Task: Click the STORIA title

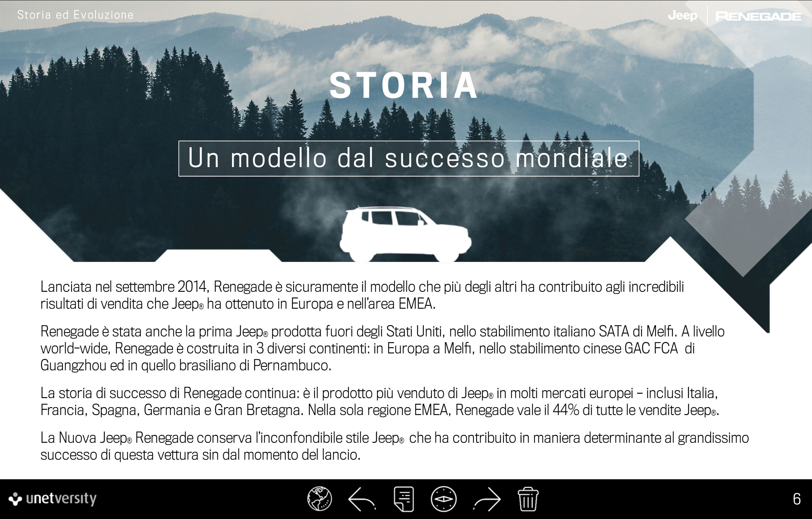Action: [404, 86]
